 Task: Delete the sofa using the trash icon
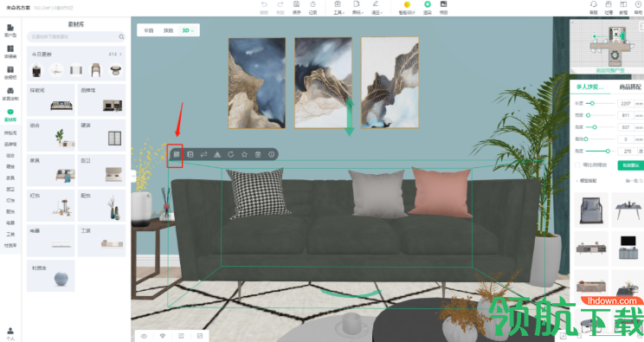(258, 154)
